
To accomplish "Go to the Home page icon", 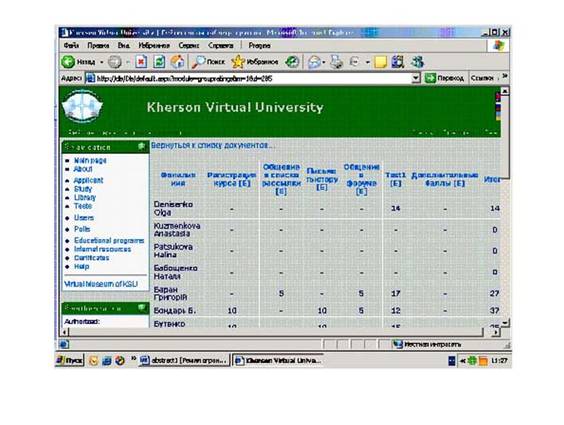I will [x=177, y=62].
